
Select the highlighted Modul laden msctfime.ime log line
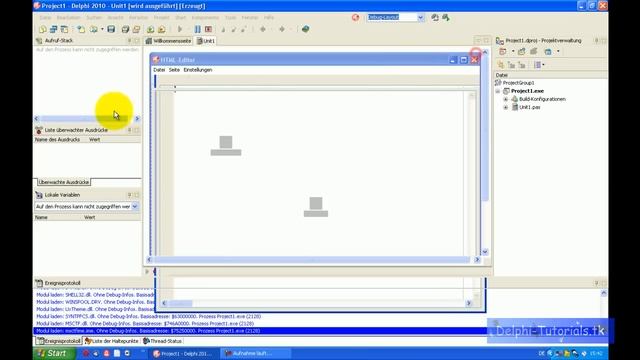[260, 331]
